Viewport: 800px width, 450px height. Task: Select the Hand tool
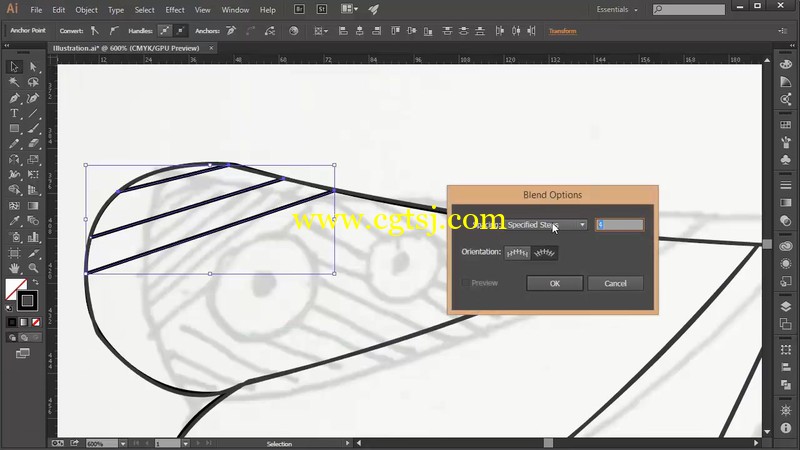(x=14, y=268)
